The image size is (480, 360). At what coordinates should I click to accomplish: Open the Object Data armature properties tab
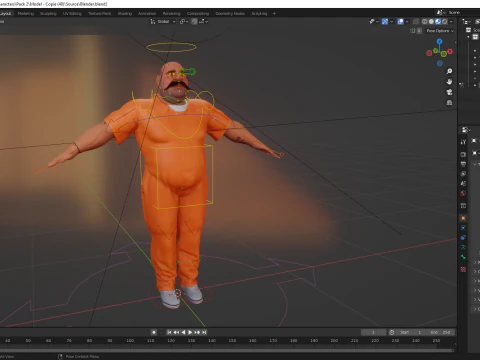pos(463,247)
